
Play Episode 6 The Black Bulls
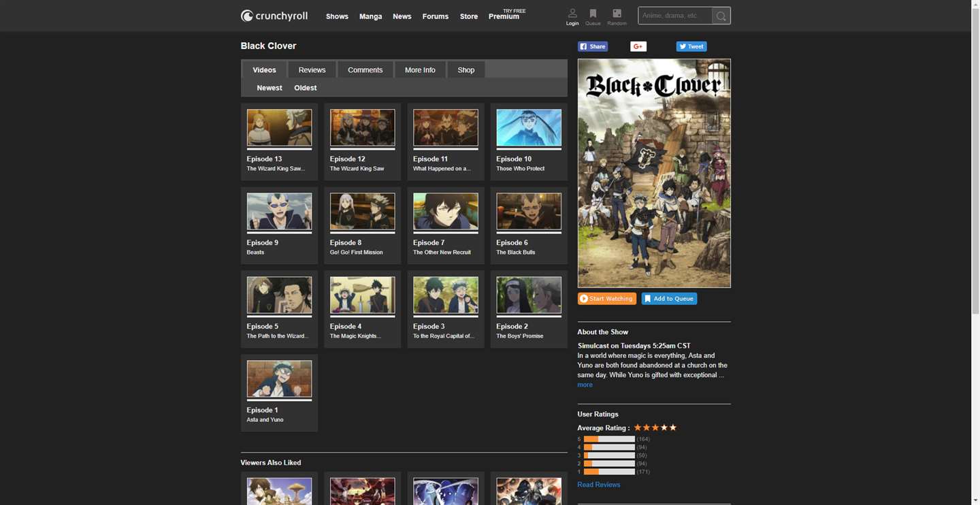tap(529, 225)
